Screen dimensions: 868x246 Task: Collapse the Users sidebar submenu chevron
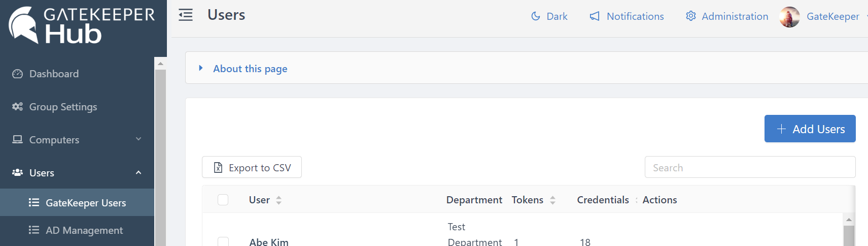coord(138,173)
